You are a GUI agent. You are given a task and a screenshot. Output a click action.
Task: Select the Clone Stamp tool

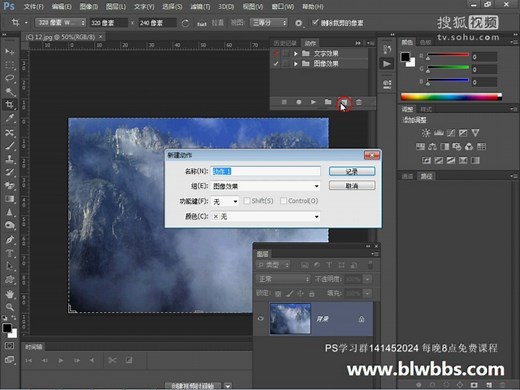coord(9,159)
